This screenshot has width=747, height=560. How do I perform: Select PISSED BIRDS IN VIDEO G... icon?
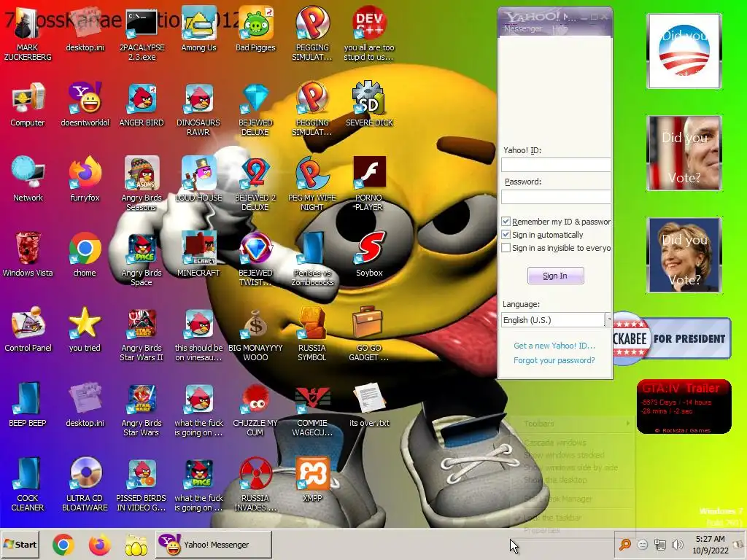pyautogui.click(x=142, y=485)
